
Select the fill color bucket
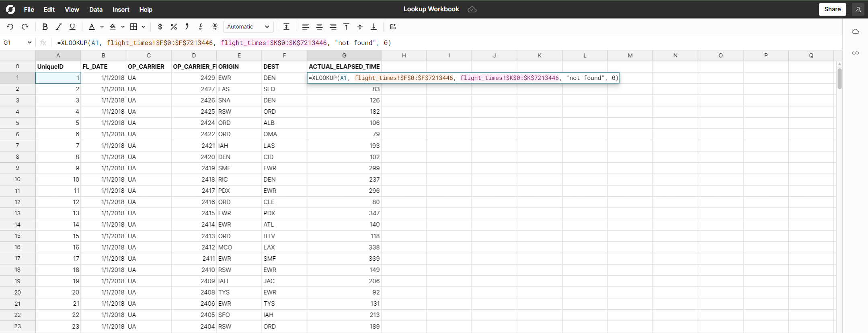[113, 27]
